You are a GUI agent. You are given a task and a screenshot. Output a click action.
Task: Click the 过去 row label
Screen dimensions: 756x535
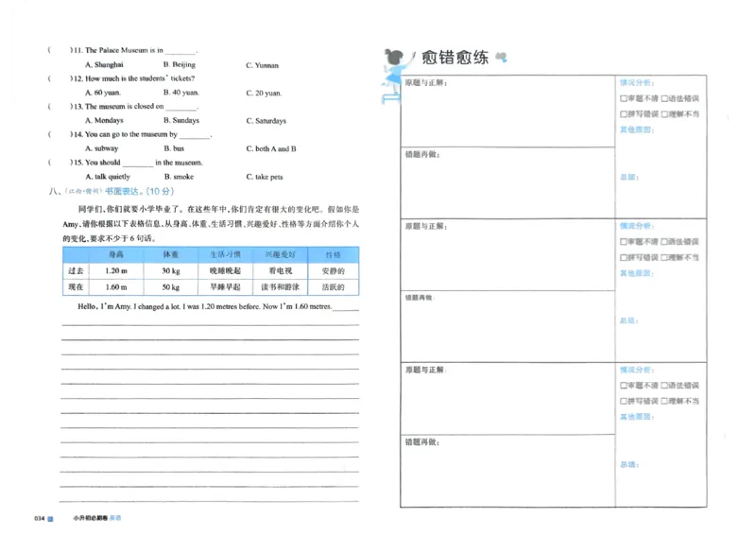point(76,271)
